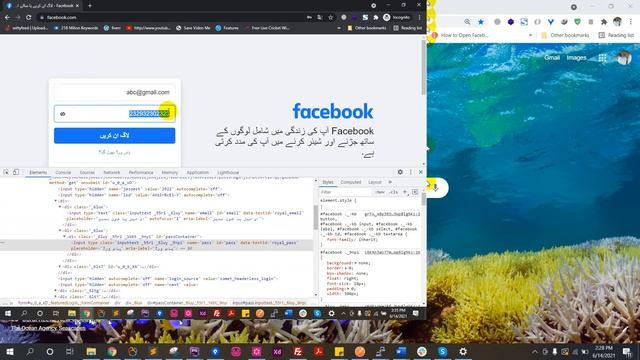This screenshot has height=360, width=640.
Task: Open the Lighthouse tab in DevTools
Action: coord(228,173)
